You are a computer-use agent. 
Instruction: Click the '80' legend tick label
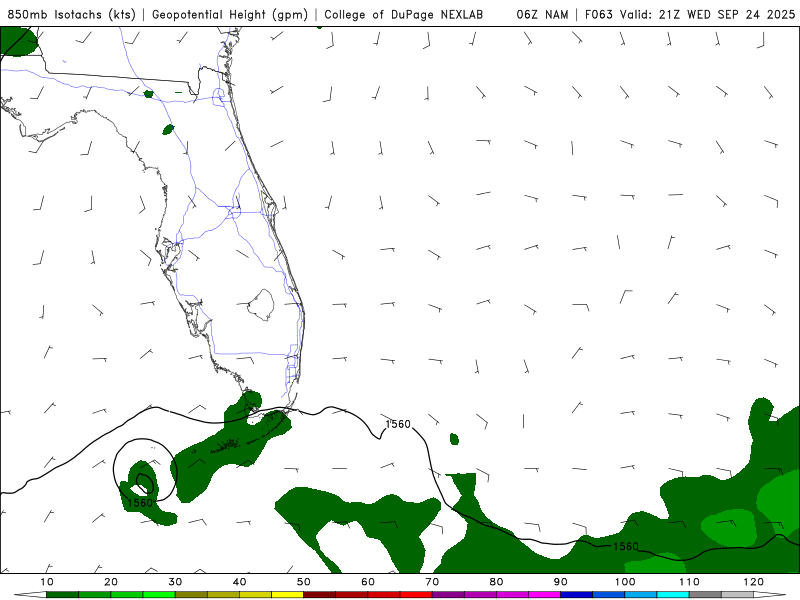click(496, 582)
